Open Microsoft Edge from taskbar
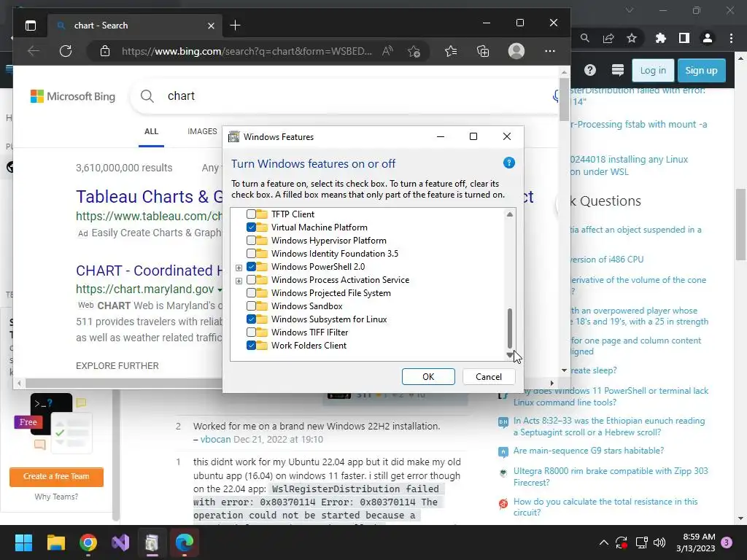The image size is (747, 560). pyautogui.click(x=185, y=542)
